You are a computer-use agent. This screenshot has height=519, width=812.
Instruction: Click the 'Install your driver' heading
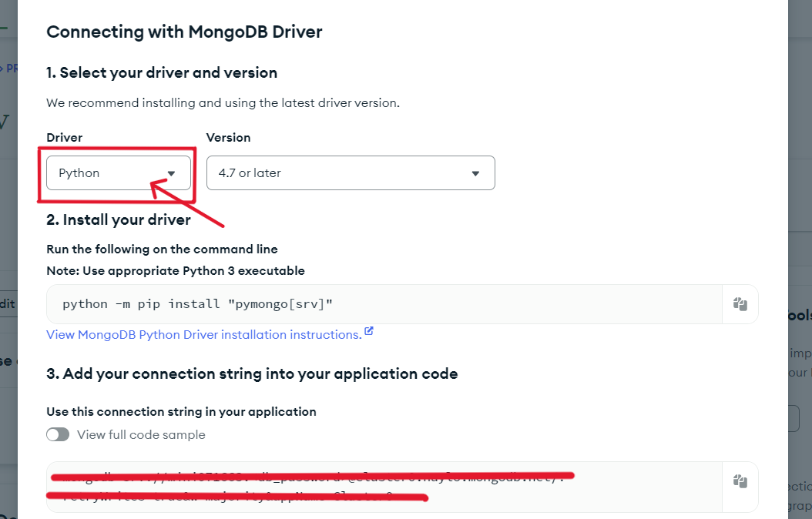[119, 220]
